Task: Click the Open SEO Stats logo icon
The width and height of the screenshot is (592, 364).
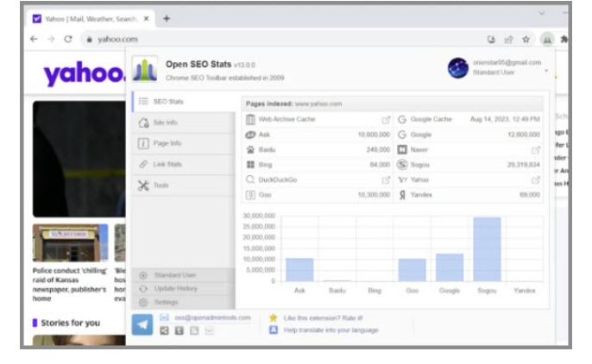Action: click(145, 70)
